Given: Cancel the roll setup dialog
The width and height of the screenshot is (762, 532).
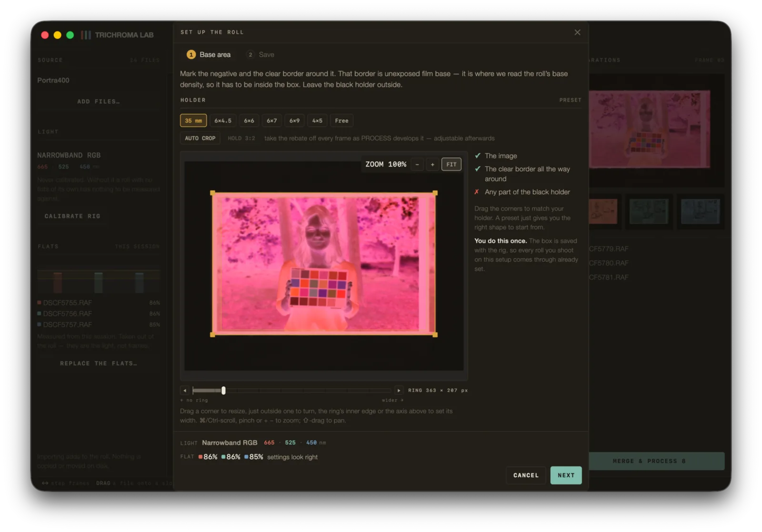Looking at the screenshot, I should click(x=526, y=475).
